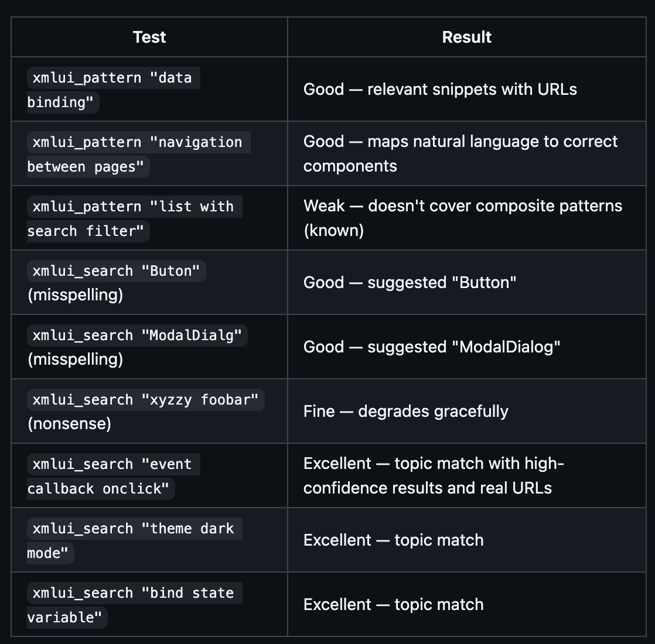Viewport: 655px width, 644px height.
Task: Click "Weak — doesn't cover composite patterns" result
Action: [463, 206]
